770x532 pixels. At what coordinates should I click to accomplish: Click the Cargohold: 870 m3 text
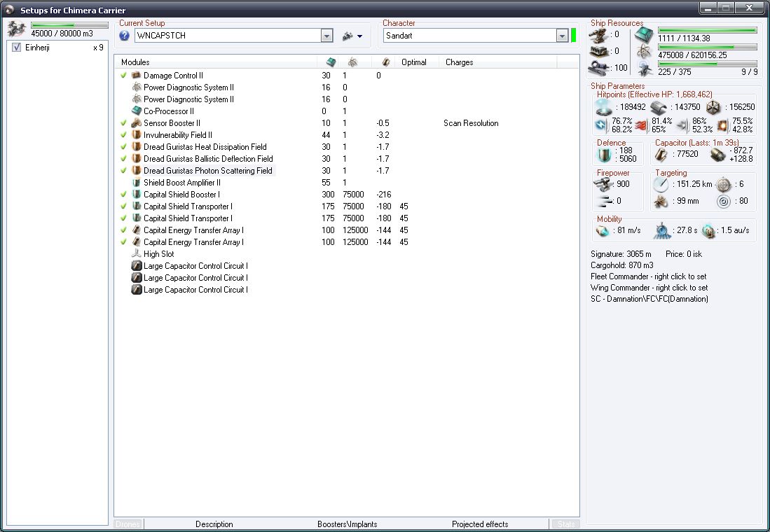(621, 265)
